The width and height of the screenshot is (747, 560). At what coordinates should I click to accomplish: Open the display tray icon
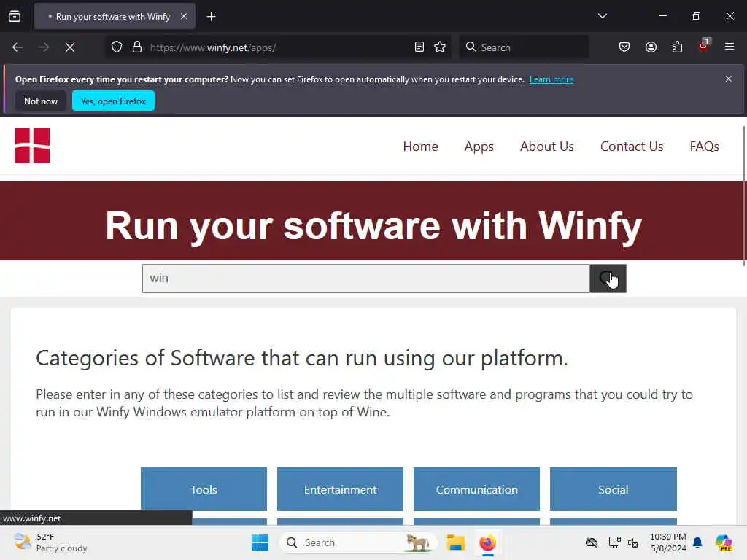pos(614,542)
